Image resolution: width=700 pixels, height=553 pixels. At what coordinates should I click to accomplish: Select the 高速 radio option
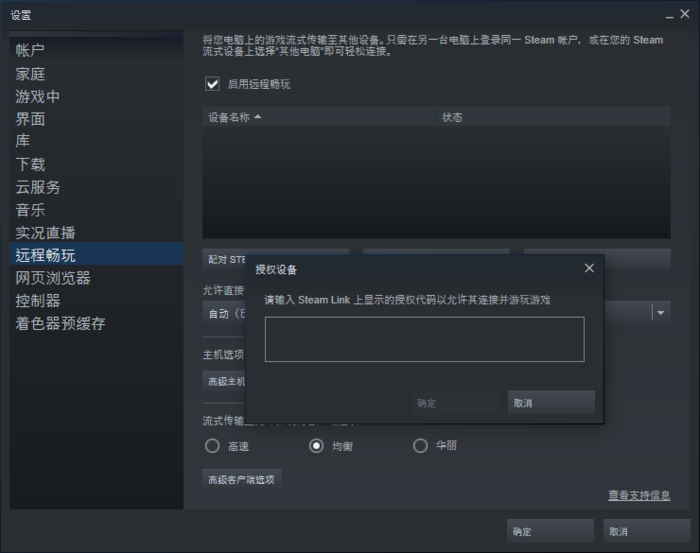point(212,446)
